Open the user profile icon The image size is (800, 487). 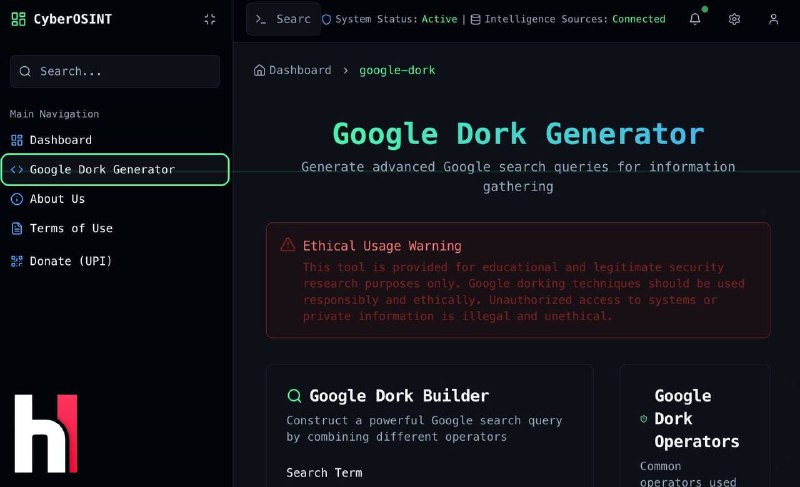pyautogui.click(x=773, y=19)
